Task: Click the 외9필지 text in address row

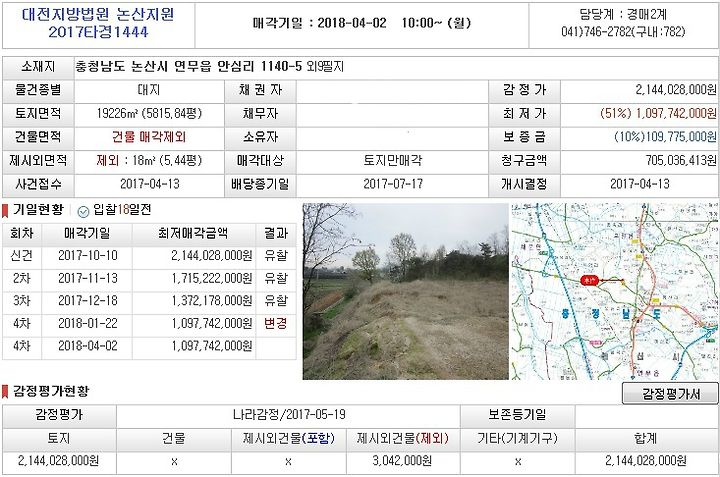Action: point(325,67)
